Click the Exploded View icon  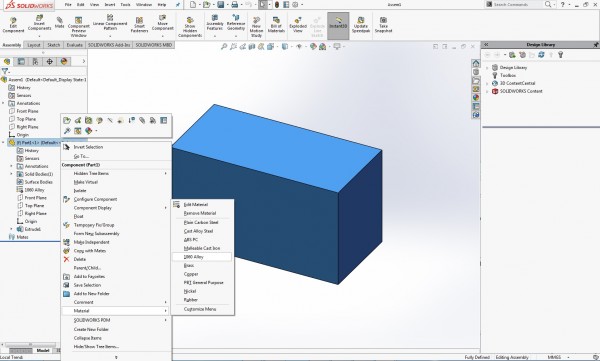coord(298,25)
